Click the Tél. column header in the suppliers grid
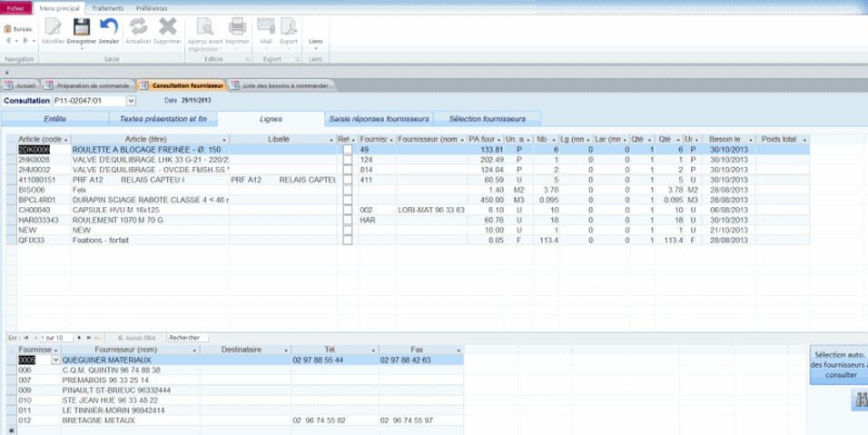 click(334, 350)
